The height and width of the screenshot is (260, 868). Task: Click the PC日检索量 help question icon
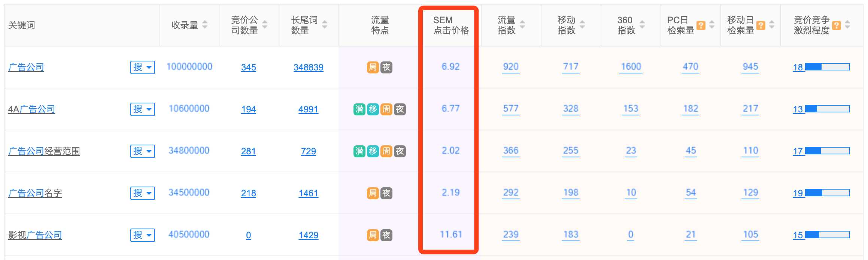(x=701, y=25)
